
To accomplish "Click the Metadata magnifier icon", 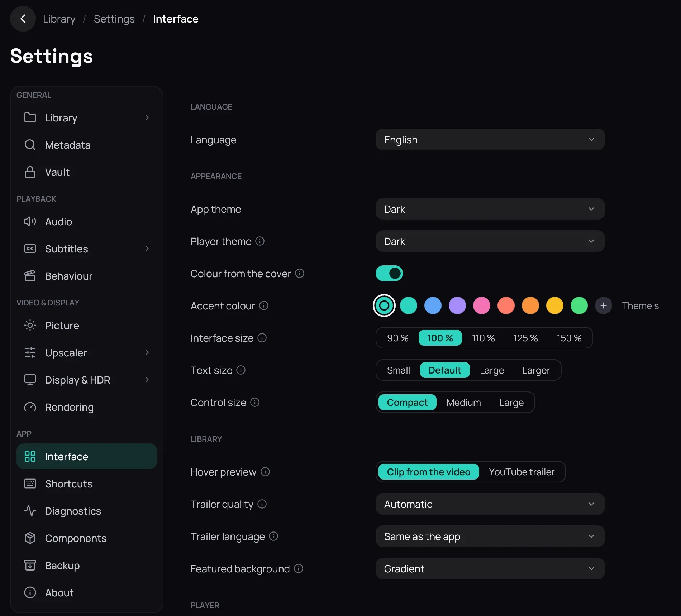I will point(30,145).
